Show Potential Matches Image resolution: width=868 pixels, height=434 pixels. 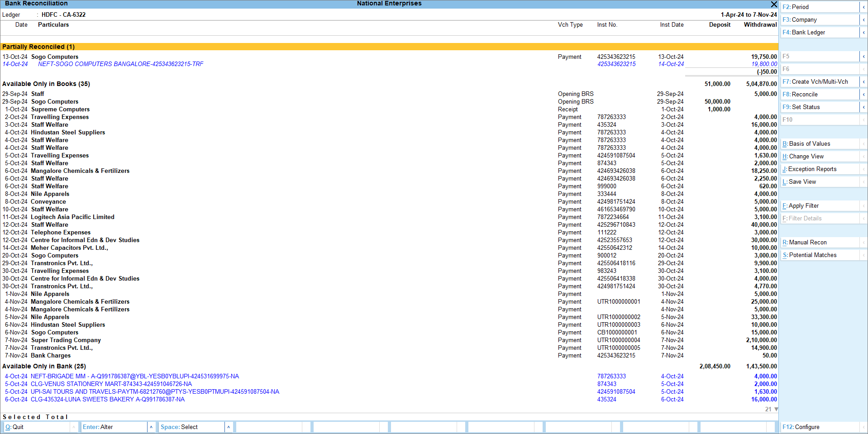[x=820, y=255]
